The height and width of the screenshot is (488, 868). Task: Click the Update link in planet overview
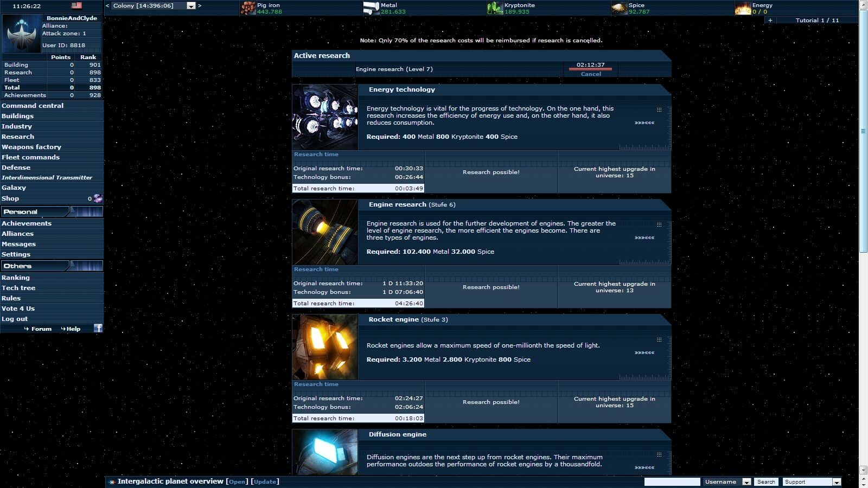click(265, 481)
